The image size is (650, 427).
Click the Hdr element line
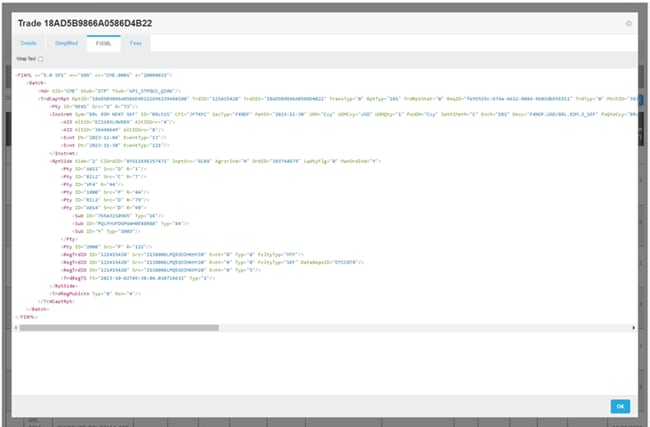tap(100, 91)
